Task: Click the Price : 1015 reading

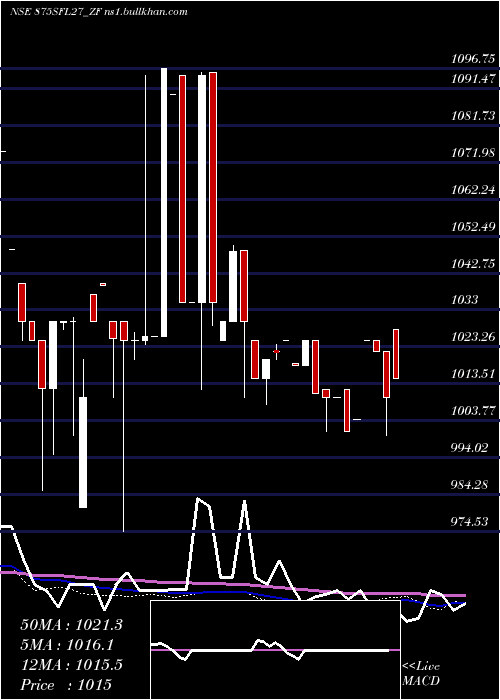Action: [x=66, y=685]
